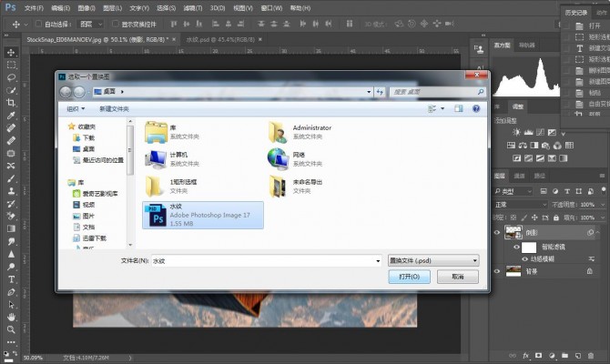Hide the 智能滤镜 smart filters
This screenshot has height=364, width=610.
pos(516,247)
